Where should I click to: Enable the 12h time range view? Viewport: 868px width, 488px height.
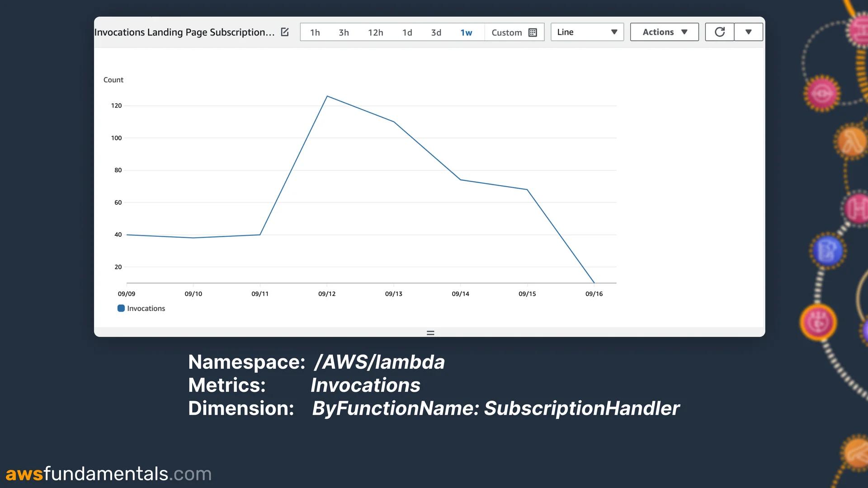[375, 32]
